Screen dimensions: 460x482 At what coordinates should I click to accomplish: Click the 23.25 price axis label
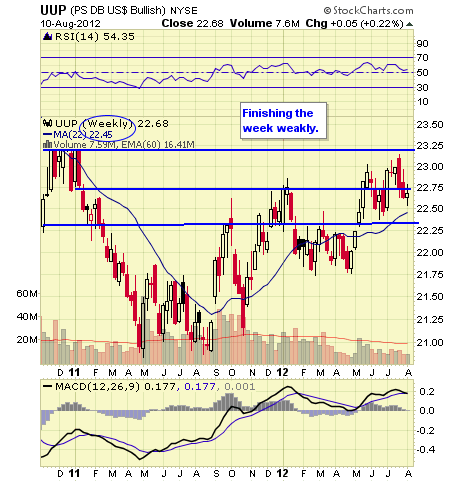(430, 146)
